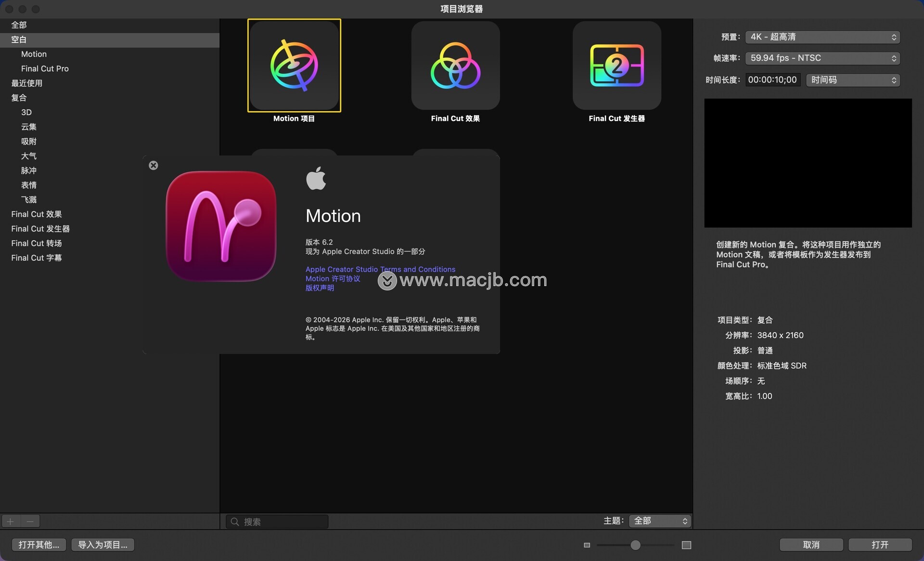Viewport: 924px width, 561px height.
Task: Open the 主题 theme dropdown
Action: click(x=660, y=521)
